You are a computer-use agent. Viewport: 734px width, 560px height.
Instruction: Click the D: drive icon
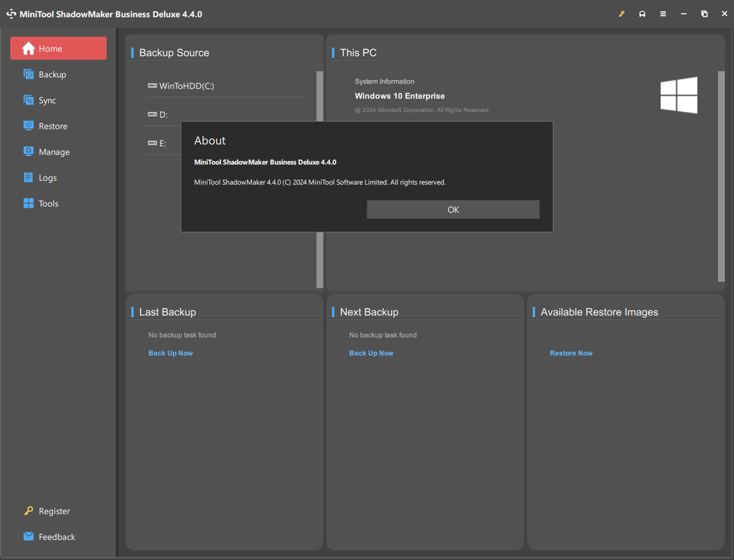click(152, 114)
